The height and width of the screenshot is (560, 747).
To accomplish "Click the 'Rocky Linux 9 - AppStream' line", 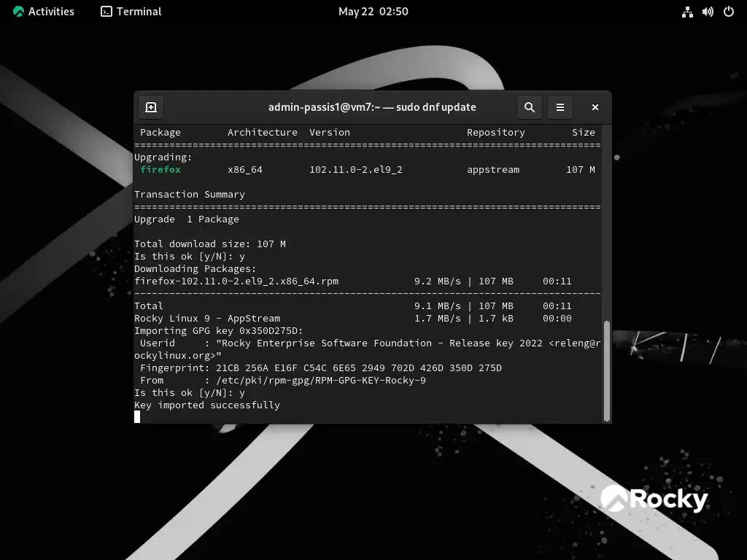I will pyautogui.click(x=207, y=318).
